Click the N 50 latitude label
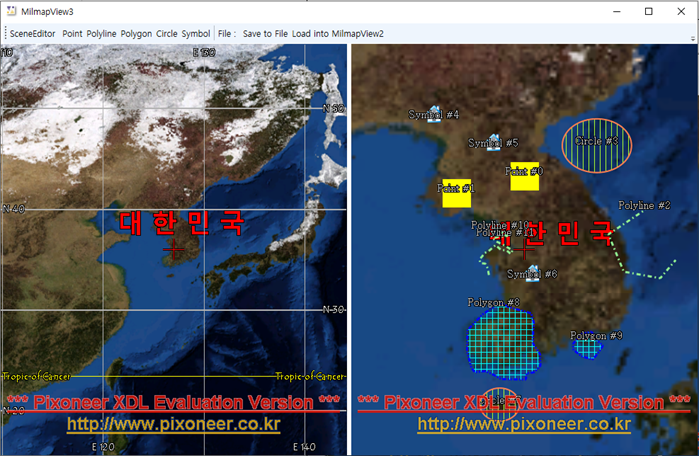The image size is (699, 456). point(333,108)
